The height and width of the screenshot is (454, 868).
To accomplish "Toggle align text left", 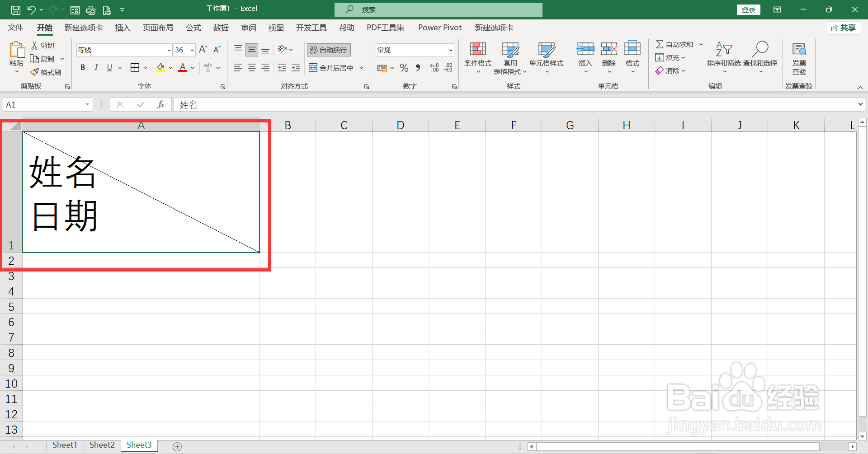I will tap(238, 68).
